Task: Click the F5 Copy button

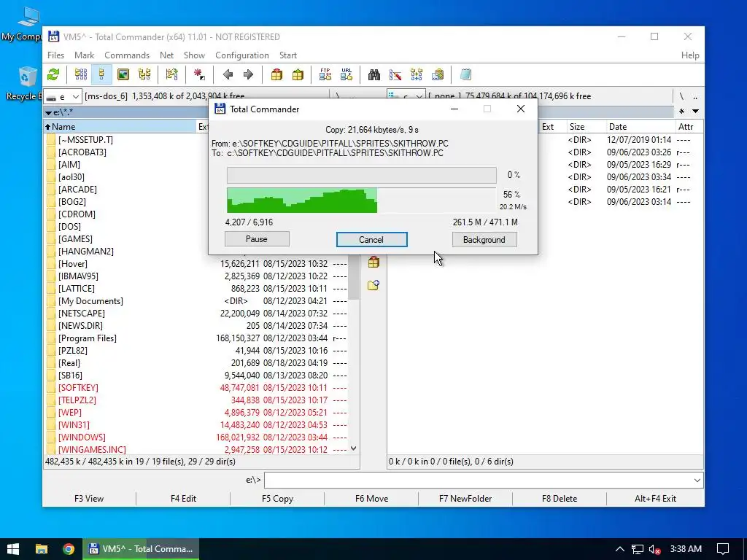Action: pyautogui.click(x=277, y=499)
